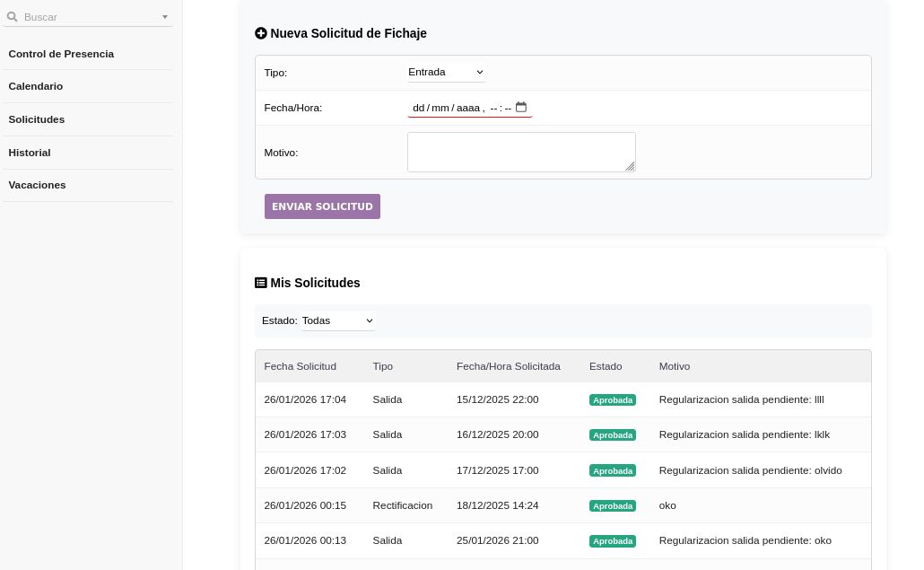Image resolution: width=924 pixels, height=570 pixels.
Task: Open the calendar date picker icon
Action: (521, 107)
